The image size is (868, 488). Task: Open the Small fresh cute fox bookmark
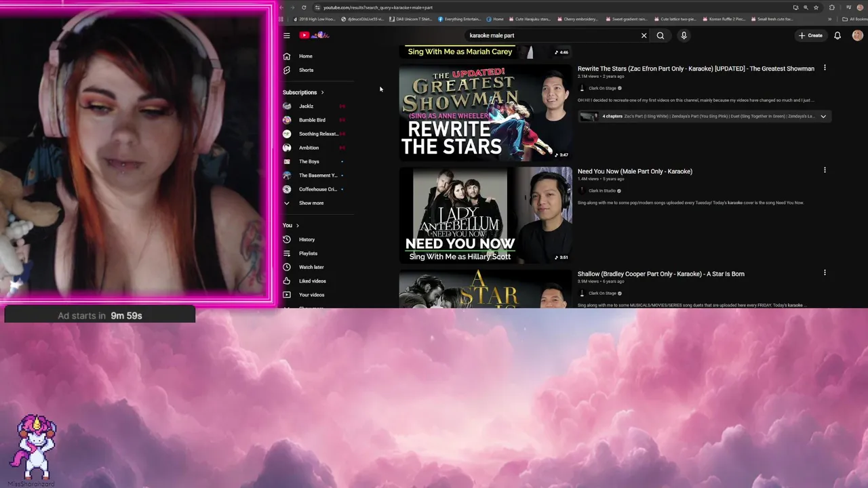772,19
